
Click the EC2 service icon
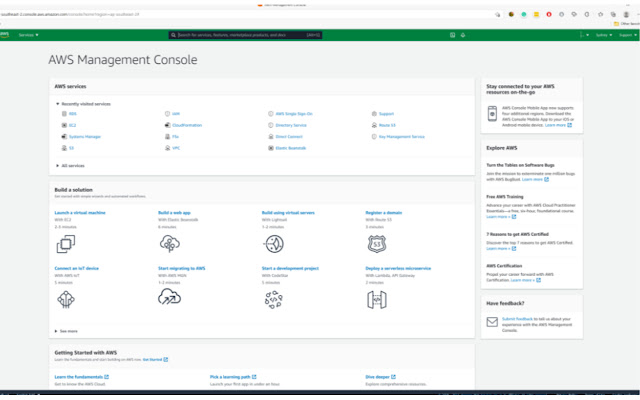coord(64,125)
